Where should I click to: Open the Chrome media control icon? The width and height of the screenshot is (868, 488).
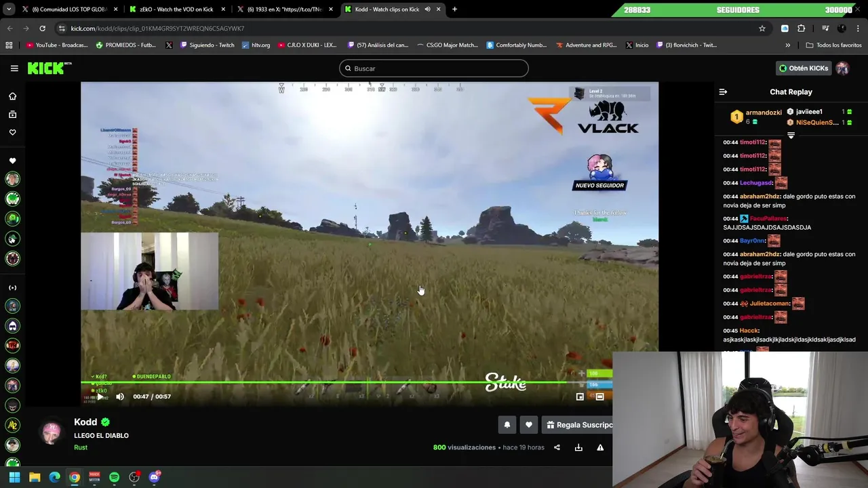click(x=825, y=28)
